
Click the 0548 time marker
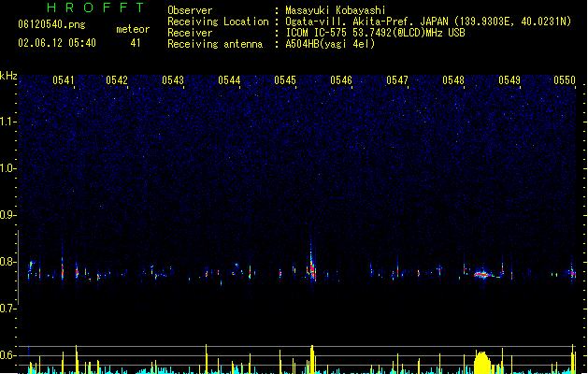(453, 80)
